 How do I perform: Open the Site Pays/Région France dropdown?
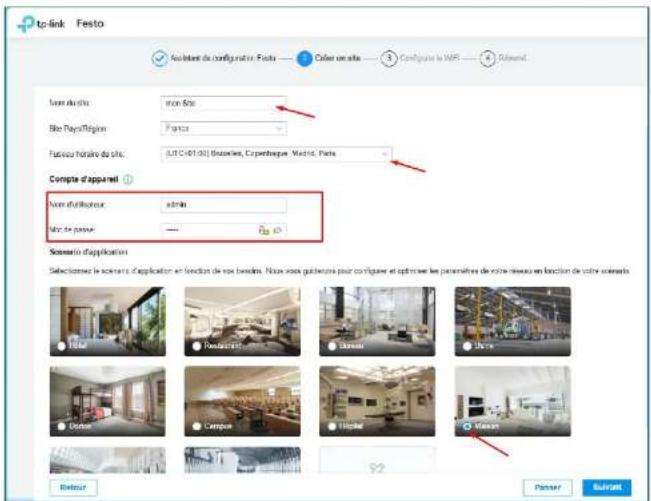click(223, 129)
